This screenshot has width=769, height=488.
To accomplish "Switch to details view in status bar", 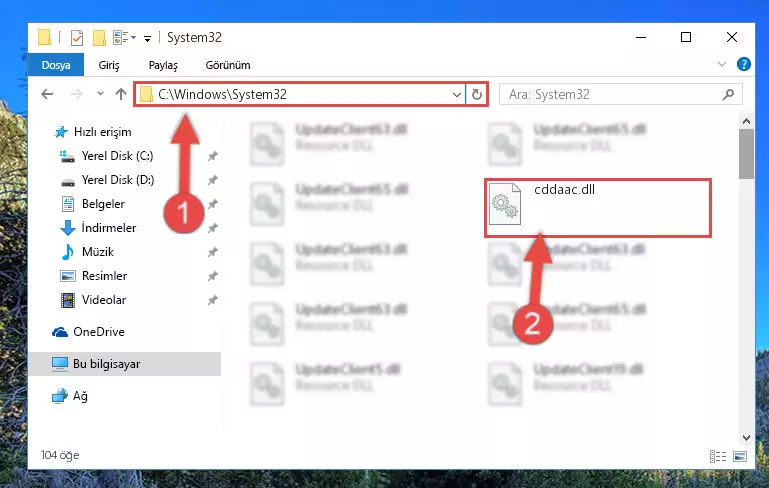I will pyautogui.click(x=718, y=456).
